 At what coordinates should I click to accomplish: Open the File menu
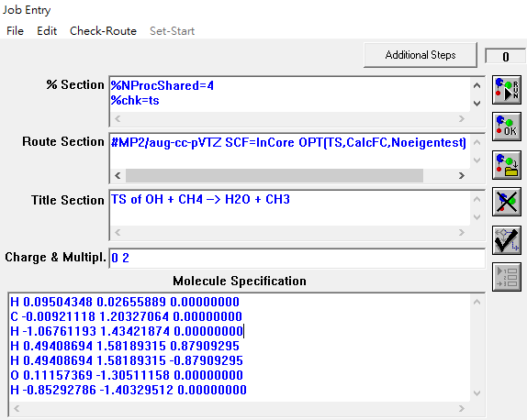point(15,31)
